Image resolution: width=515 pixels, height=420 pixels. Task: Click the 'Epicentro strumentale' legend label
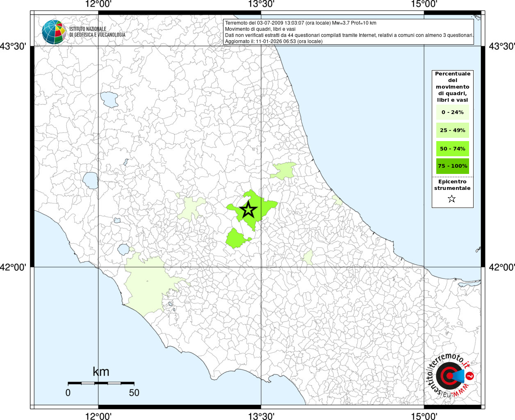point(452,185)
